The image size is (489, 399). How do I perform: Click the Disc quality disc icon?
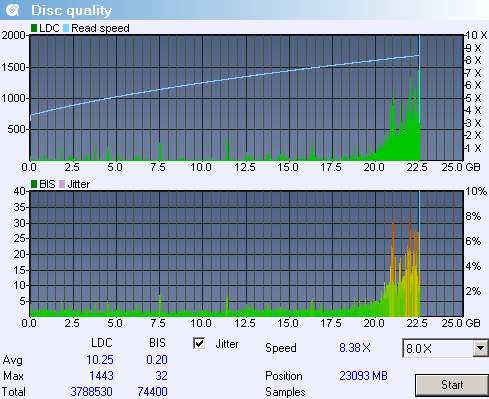tap(12, 10)
